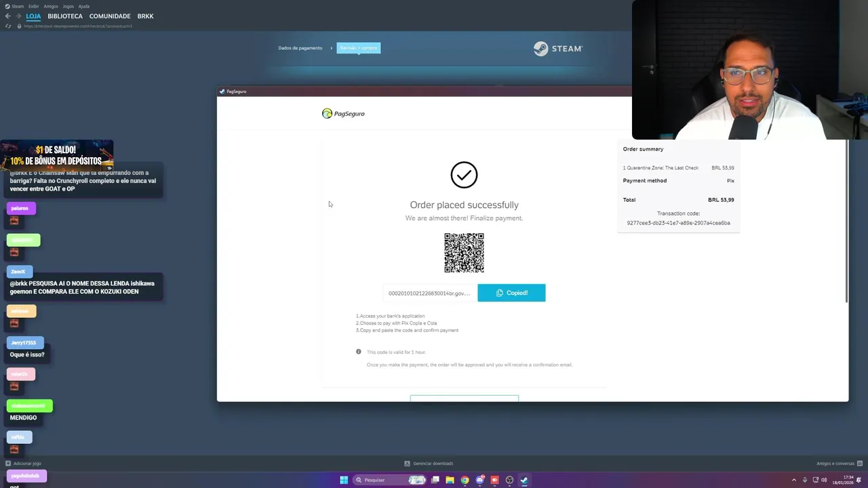This screenshot has height=488, width=868.
Task: Click the Jerry17555 chat username
Action: [24, 343]
